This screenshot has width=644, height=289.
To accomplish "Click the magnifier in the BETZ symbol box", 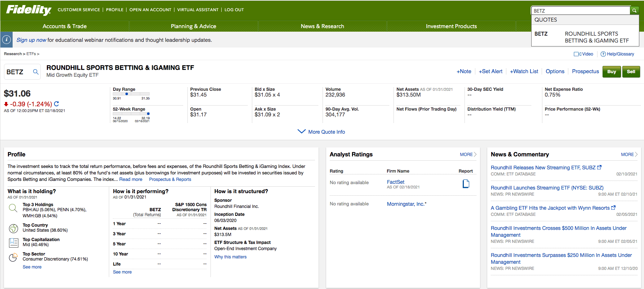I will [36, 72].
